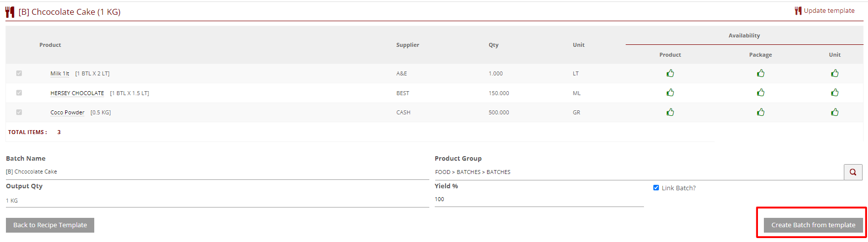
Task: Go back to Recipe Template
Action: [50, 225]
